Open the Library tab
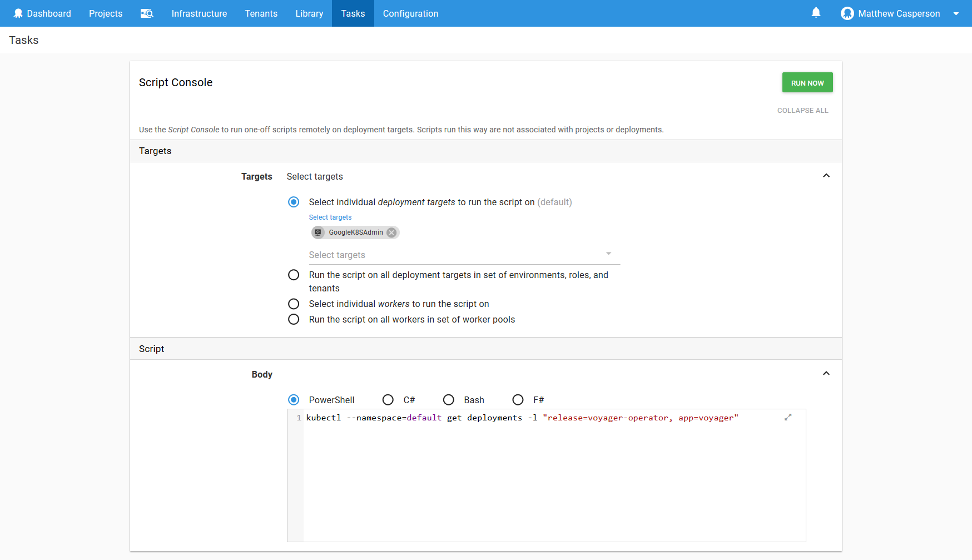This screenshot has width=972, height=560. tap(309, 13)
